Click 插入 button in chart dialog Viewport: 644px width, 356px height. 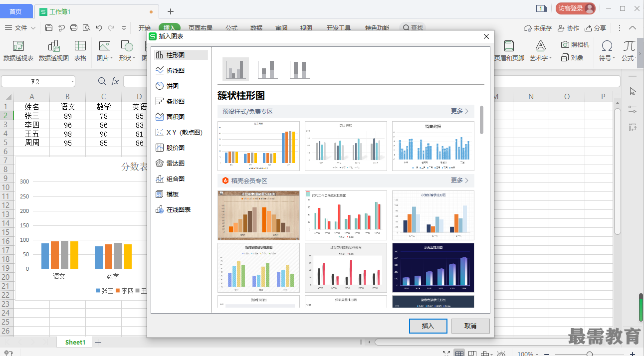click(428, 326)
